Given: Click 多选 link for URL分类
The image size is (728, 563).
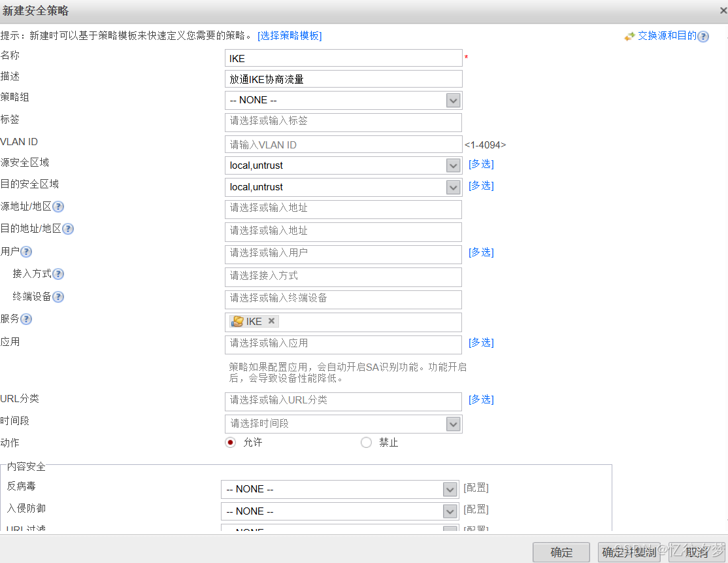Looking at the screenshot, I should [x=481, y=400].
